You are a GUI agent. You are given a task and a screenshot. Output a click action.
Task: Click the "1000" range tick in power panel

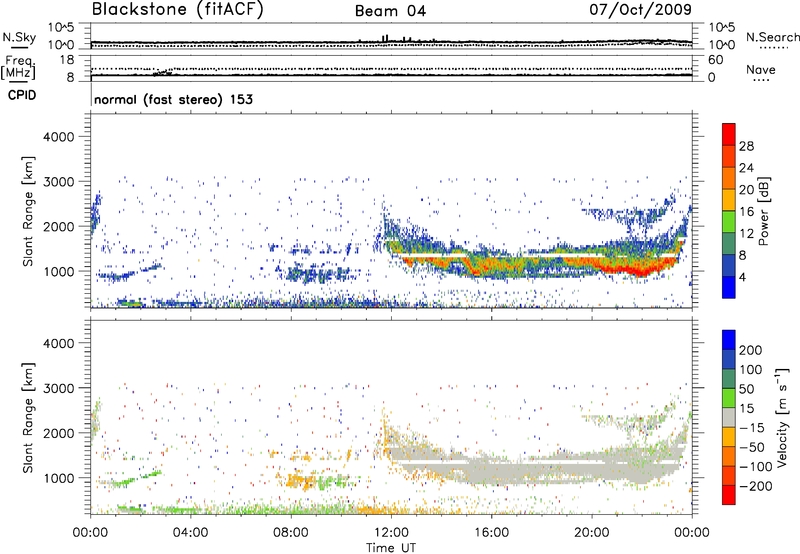tap(58, 271)
